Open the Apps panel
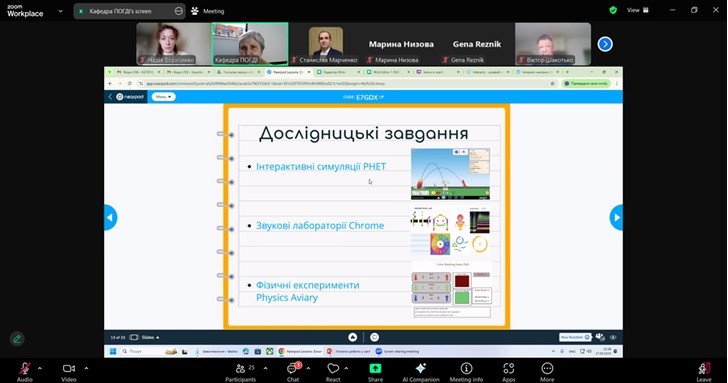The height and width of the screenshot is (383, 728). click(508, 372)
